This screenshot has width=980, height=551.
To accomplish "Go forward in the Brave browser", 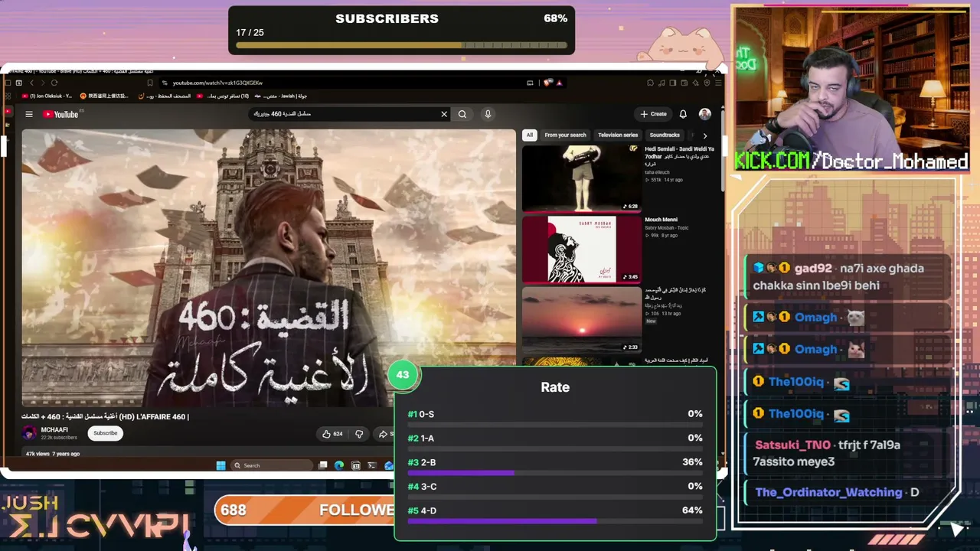I will tap(42, 83).
